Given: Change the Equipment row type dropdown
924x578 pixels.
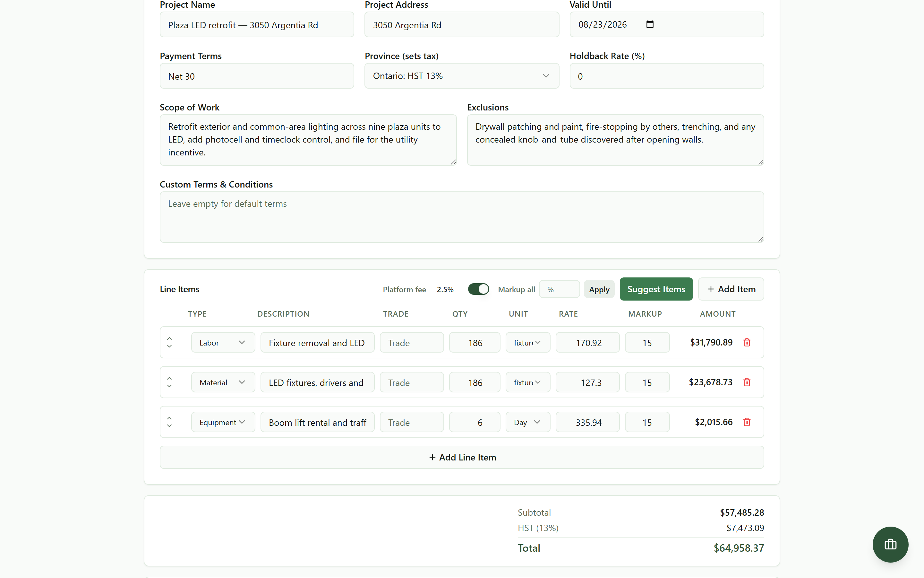Looking at the screenshot, I should click(x=223, y=422).
